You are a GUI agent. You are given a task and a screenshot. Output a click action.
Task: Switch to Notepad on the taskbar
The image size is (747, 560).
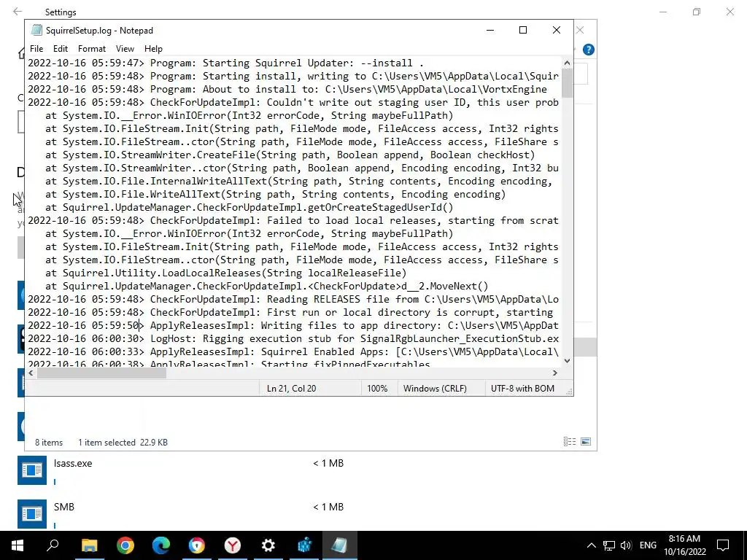[x=340, y=545]
